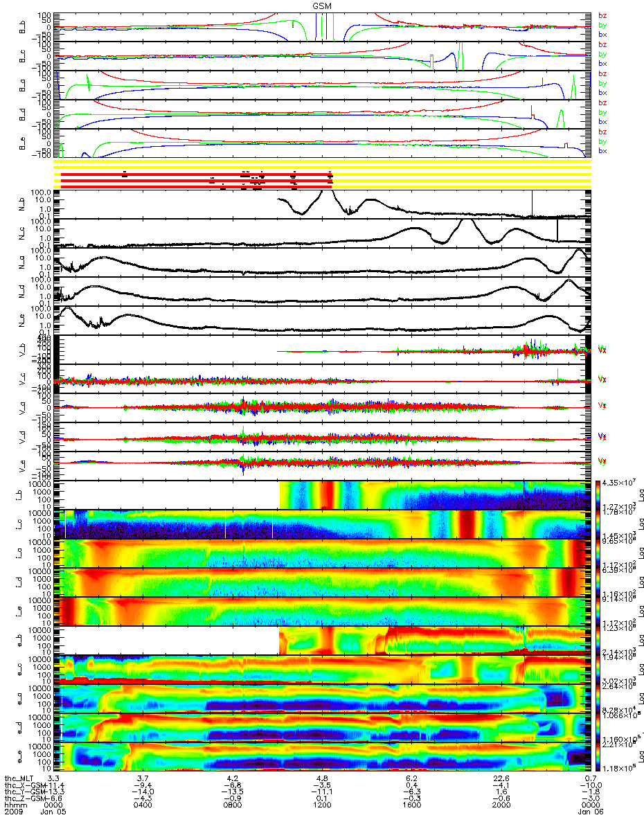Click inside the N_c density plot
644x831 pixels.
323,233
